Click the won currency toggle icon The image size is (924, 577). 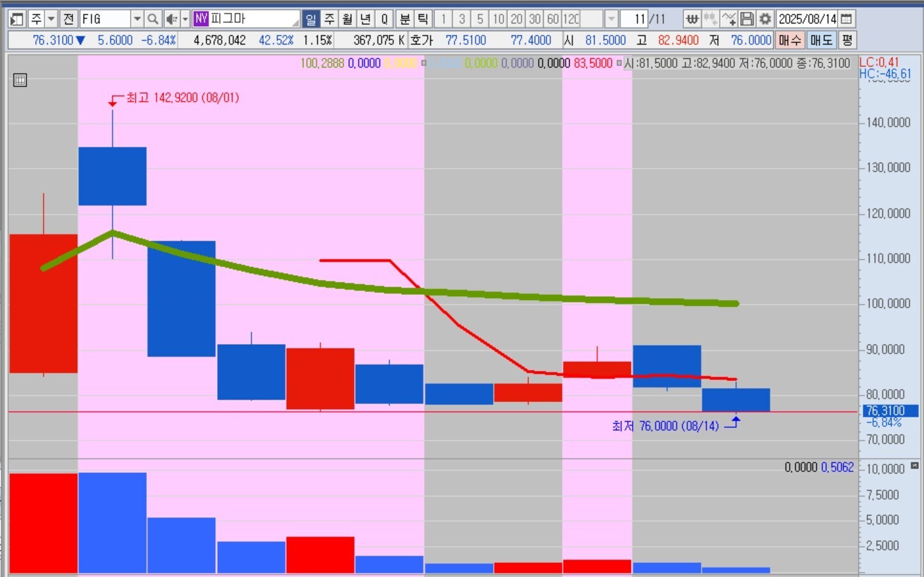click(x=692, y=19)
